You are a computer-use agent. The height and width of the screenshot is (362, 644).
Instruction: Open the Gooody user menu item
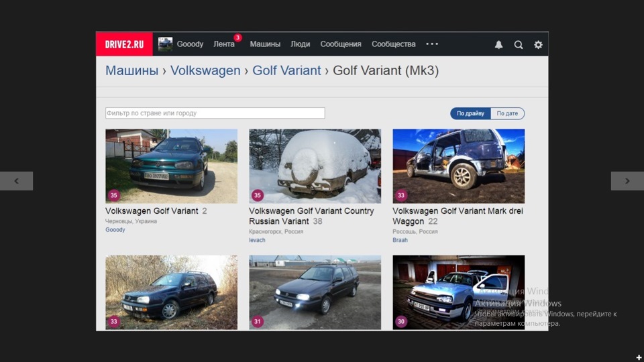tap(190, 44)
